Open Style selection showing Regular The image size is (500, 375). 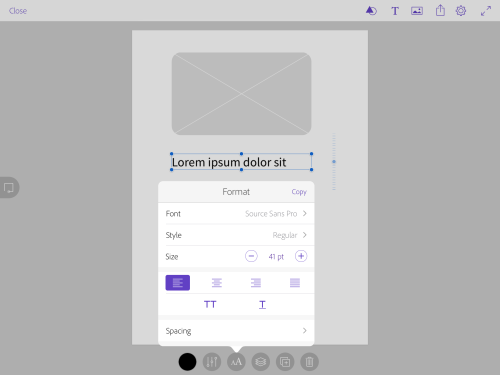(x=236, y=235)
